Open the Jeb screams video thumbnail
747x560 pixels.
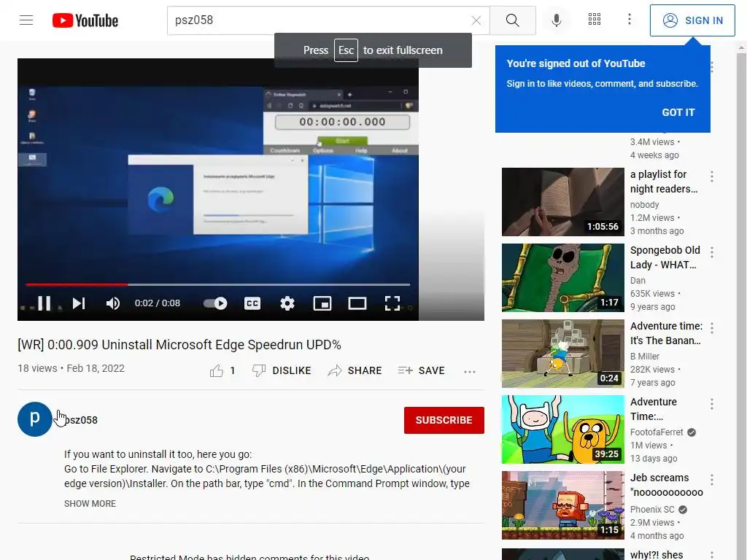coord(562,505)
